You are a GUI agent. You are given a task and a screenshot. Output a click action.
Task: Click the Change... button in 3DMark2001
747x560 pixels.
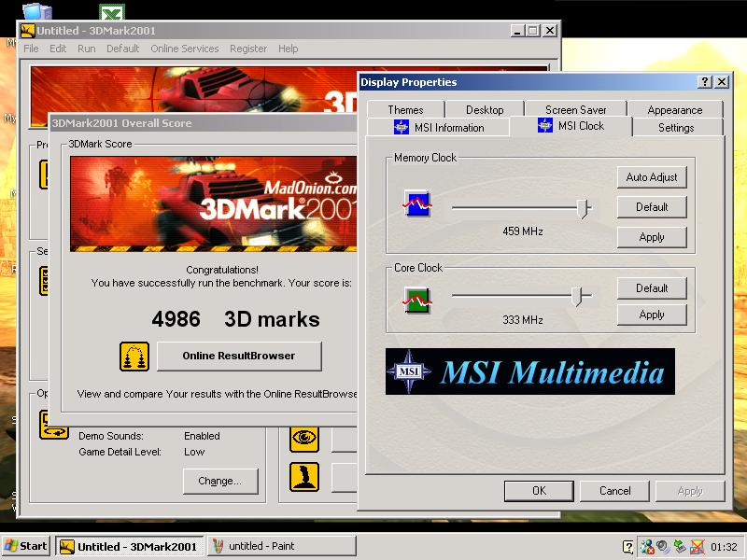pyautogui.click(x=220, y=481)
